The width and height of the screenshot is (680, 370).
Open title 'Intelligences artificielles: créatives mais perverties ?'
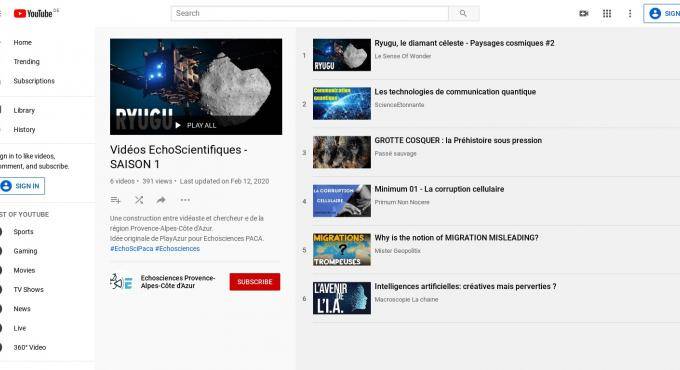pyautogui.click(x=465, y=286)
